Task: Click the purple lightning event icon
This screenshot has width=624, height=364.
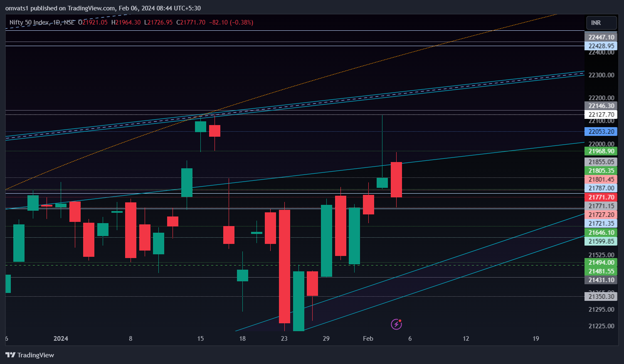Action: (396, 324)
